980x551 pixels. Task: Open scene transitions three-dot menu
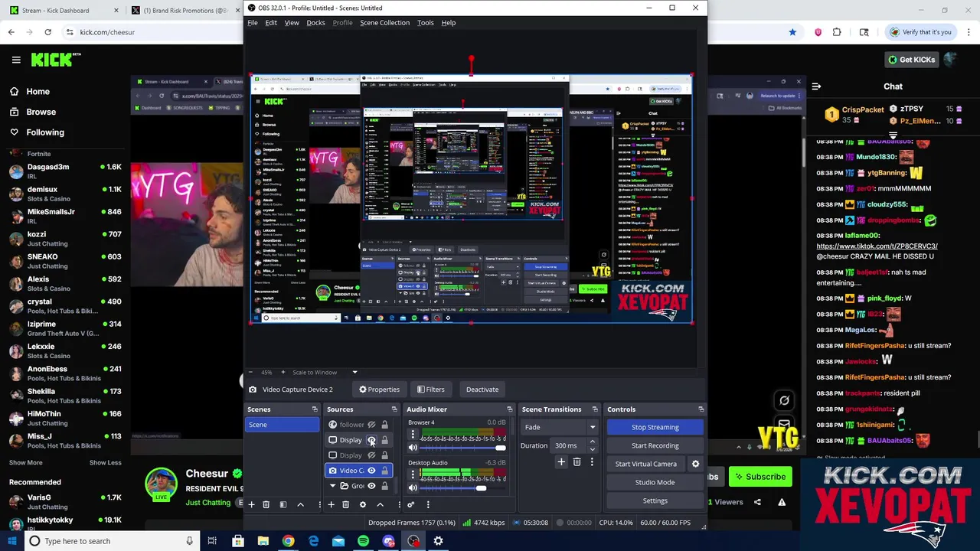(592, 462)
